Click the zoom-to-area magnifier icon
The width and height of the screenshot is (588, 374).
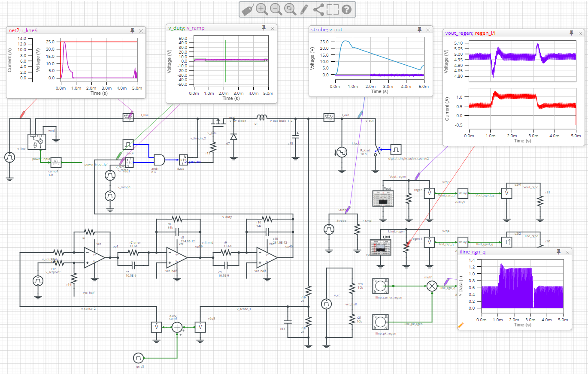(x=291, y=9)
